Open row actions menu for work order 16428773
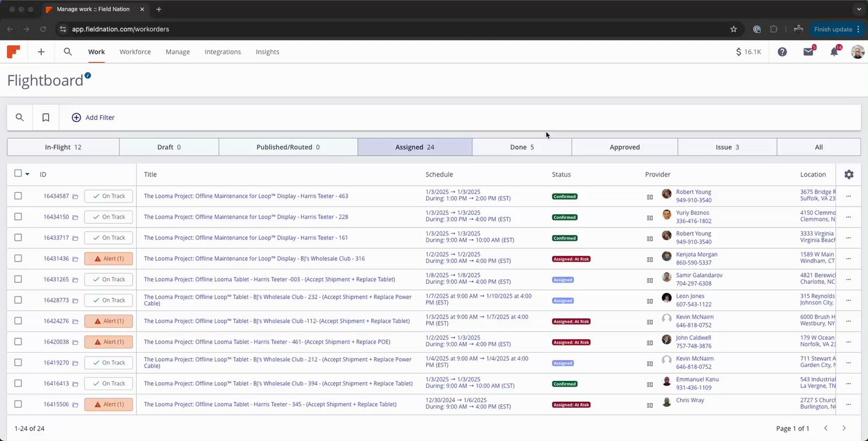This screenshot has height=441, width=868. click(x=848, y=301)
